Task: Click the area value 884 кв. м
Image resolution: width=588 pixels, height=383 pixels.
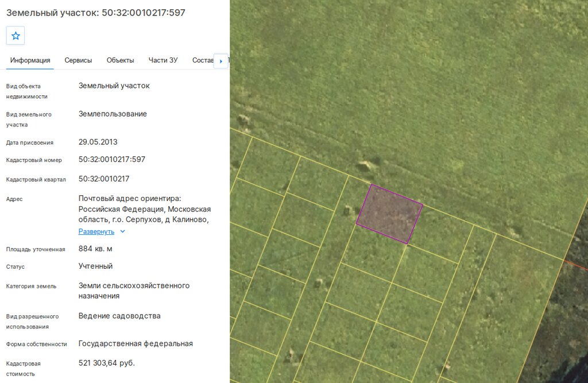Action: point(95,249)
